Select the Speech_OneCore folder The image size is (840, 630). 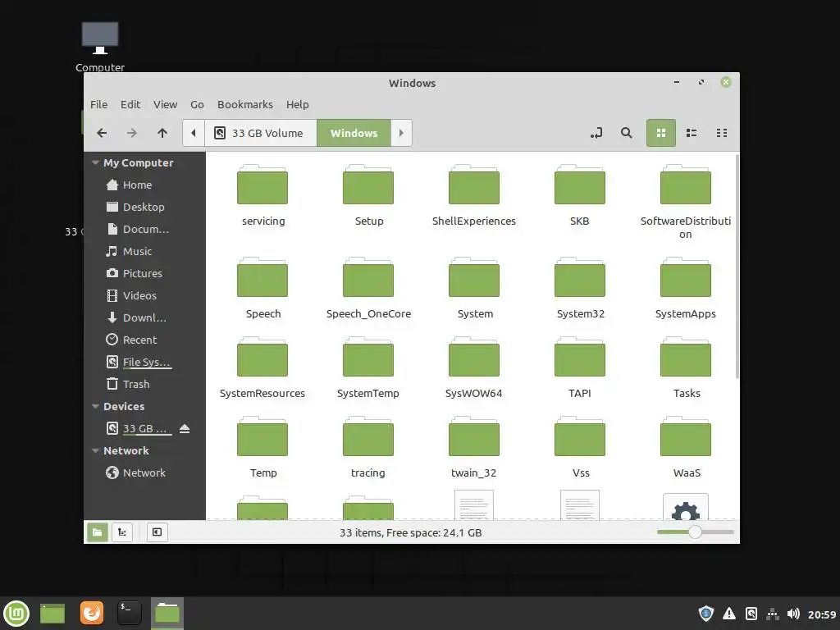pyautogui.click(x=368, y=289)
